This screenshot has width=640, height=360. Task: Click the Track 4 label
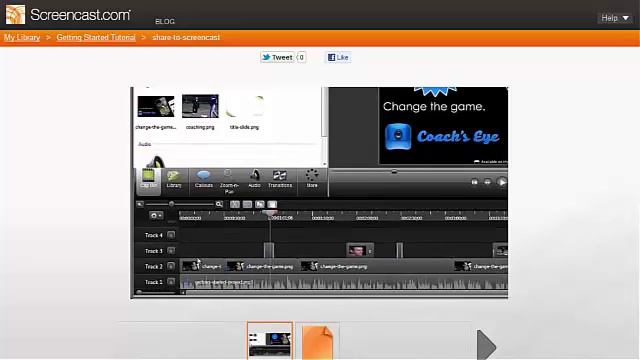pos(153,235)
